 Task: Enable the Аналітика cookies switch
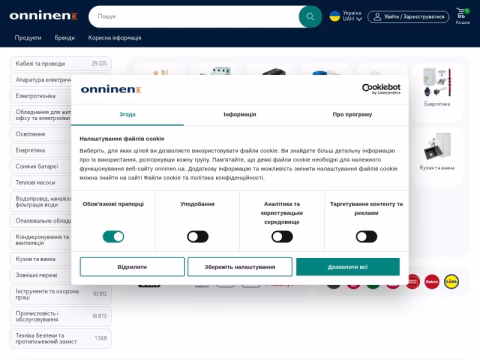click(282, 237)
